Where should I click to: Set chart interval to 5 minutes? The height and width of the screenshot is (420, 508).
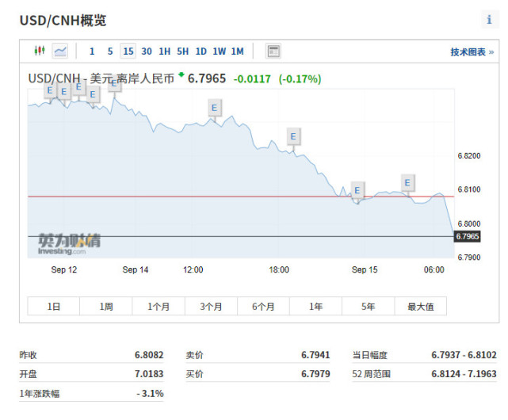[x=110, y=52]
